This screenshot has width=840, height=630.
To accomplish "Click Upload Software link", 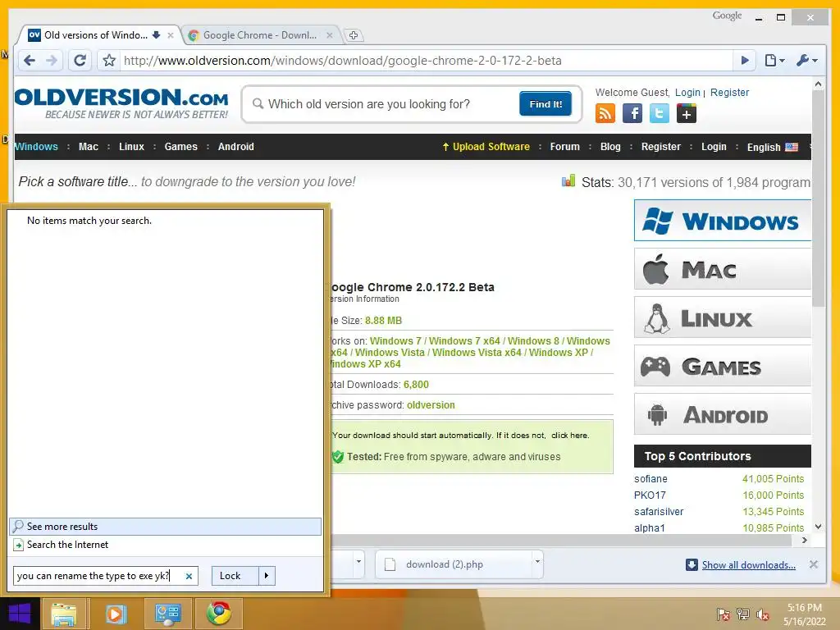I will pyautogui.click(x=486, y=146).
